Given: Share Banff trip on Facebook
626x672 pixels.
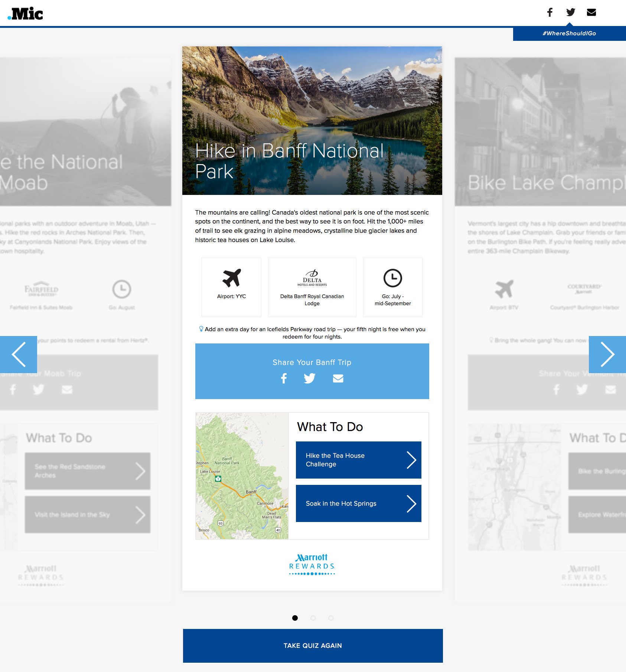Looking at the screenshot, I should tap(284, 378).
